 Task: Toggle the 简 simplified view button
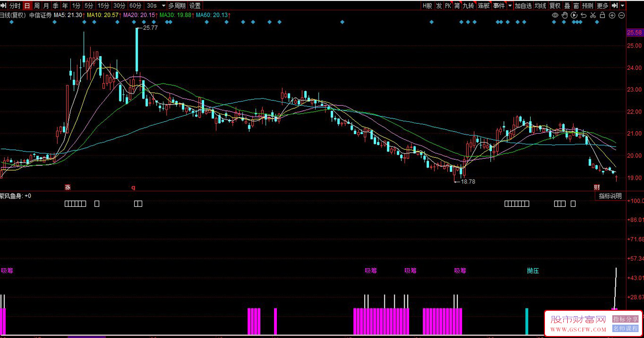457,5
